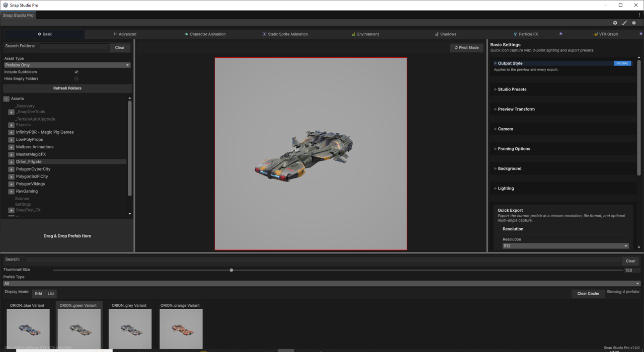This screenshot has height=352, width=644.
Task: Switch to the VFX Graph tab
Action: 605,34
